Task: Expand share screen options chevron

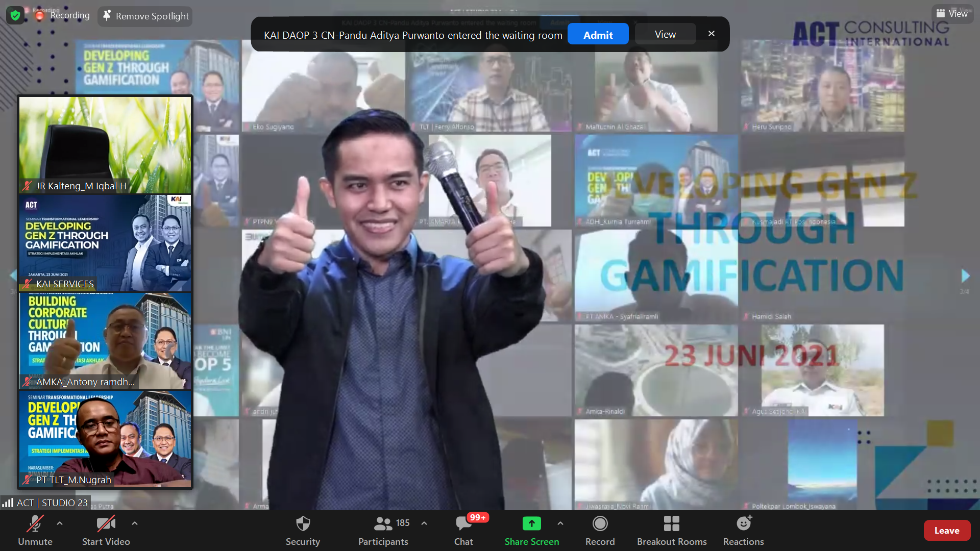Action: pos(560,523)
